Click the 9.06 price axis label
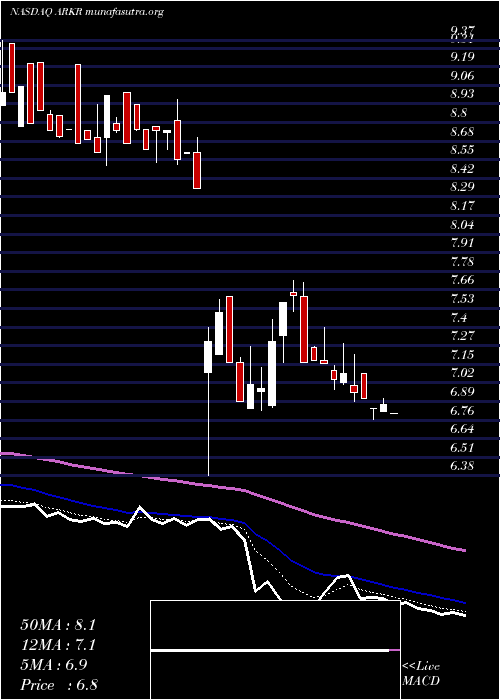The image size is (500, 700). click(462, 76)
